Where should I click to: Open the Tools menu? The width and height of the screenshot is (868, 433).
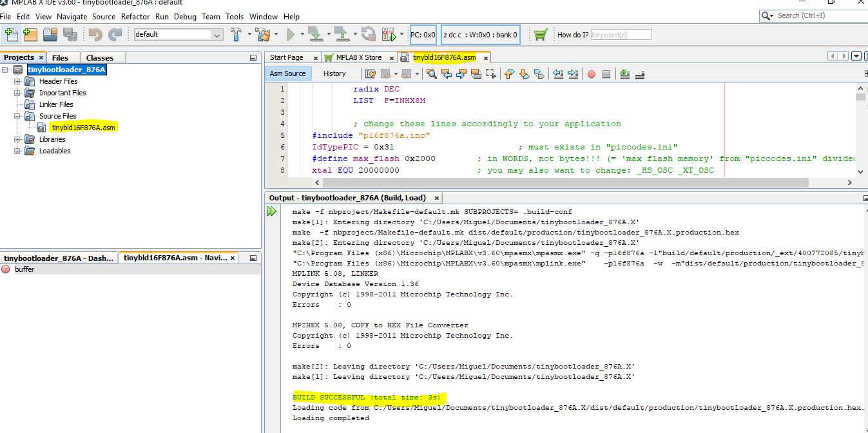[235, 16]
